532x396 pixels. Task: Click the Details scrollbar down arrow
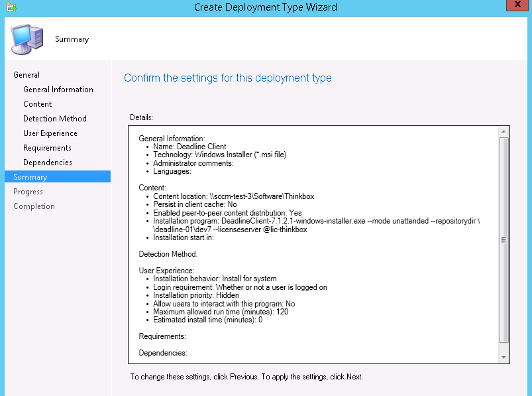[x=504, y=358]
